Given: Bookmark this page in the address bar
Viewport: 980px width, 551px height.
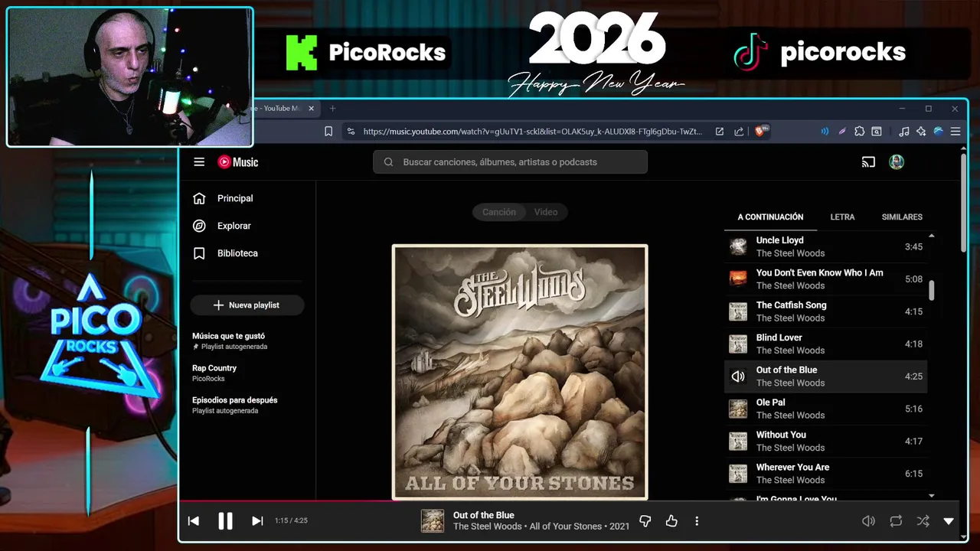Looking at the screenshot, I should pos(328,132).
